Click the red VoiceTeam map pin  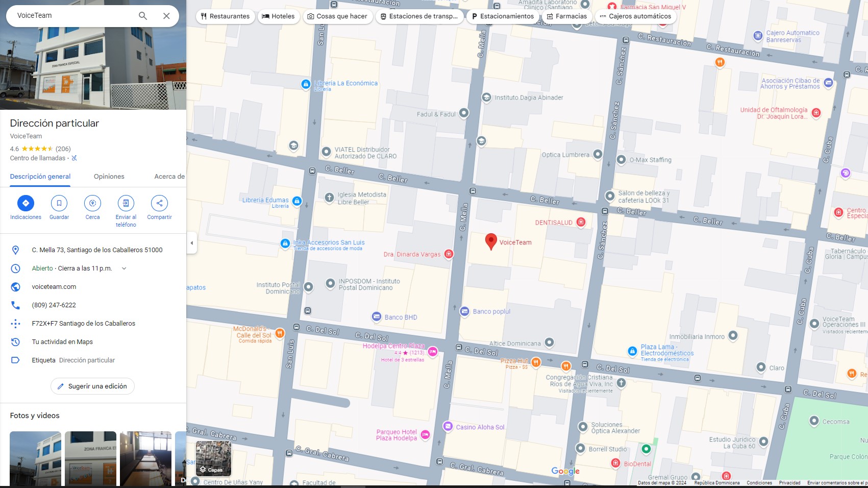coord(491,241)
